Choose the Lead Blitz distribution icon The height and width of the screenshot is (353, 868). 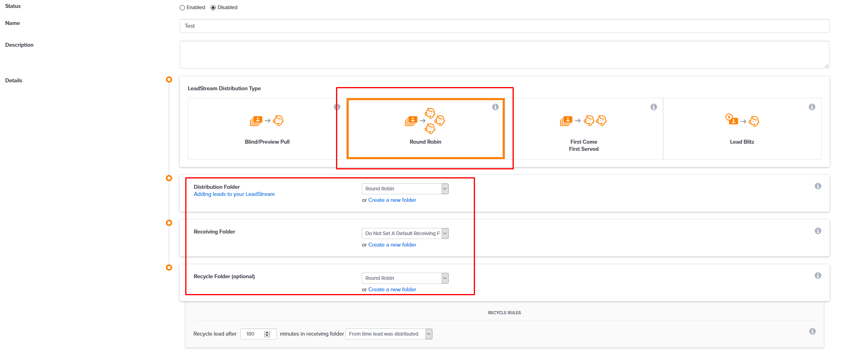point(742,120)
